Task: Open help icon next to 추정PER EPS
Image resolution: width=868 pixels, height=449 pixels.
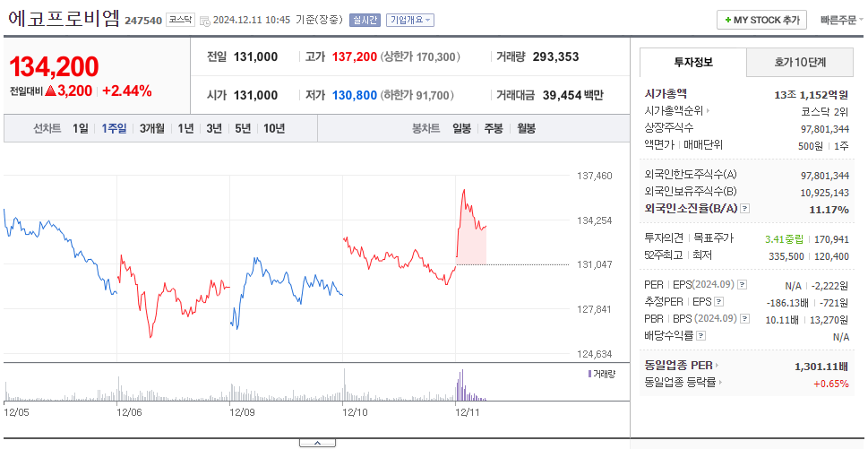Action: (718, 302)
